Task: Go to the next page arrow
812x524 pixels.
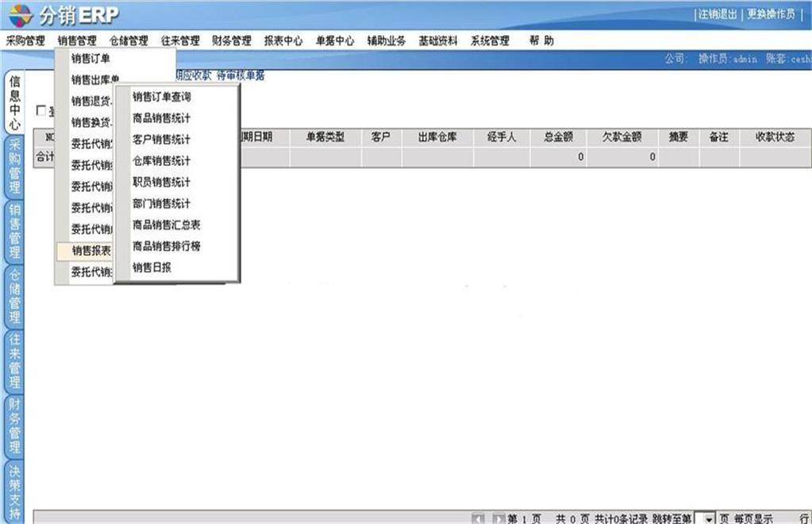Action: point(498,518)
